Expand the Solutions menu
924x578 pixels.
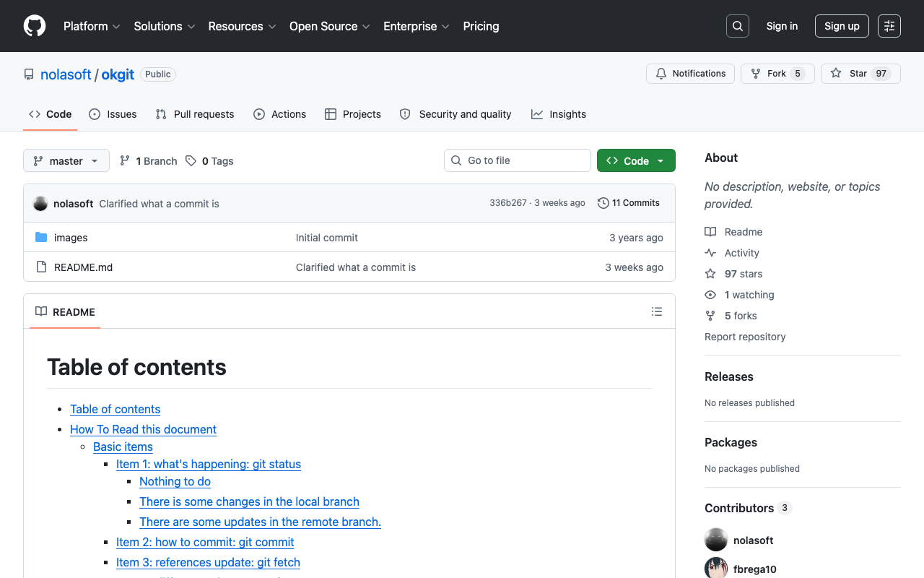coord(165,26)
